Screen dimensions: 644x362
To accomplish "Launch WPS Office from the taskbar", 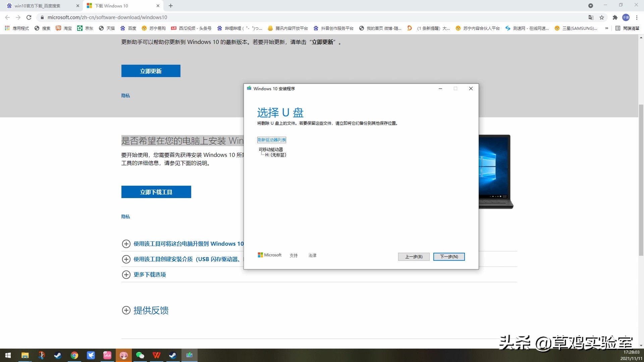I will [x=156, y=355].
